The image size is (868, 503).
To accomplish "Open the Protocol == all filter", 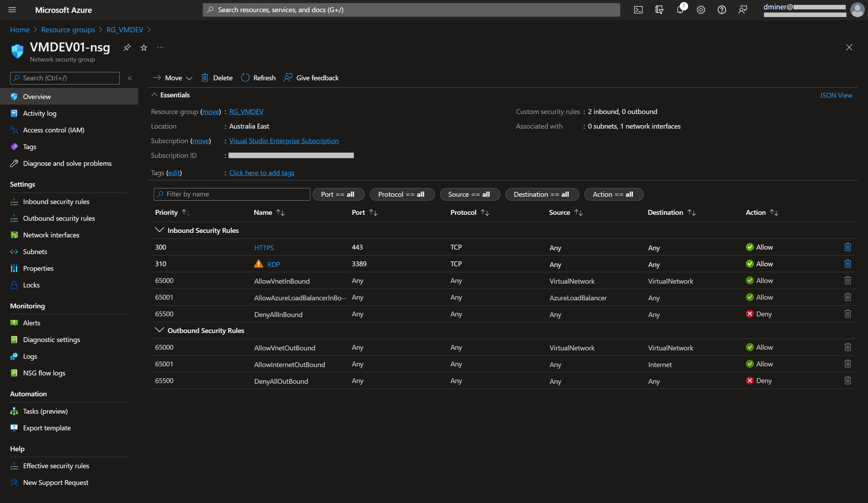I will (402, 194).
